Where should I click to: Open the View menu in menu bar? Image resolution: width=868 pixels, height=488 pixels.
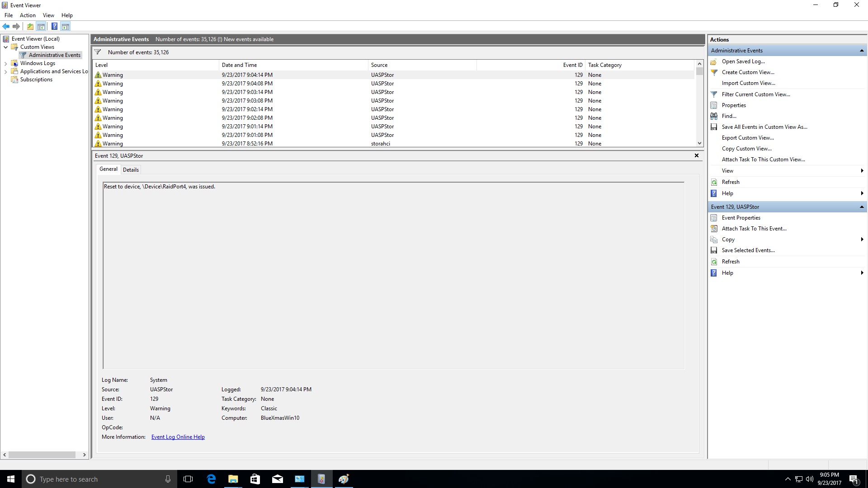click(x=48, y=15)
